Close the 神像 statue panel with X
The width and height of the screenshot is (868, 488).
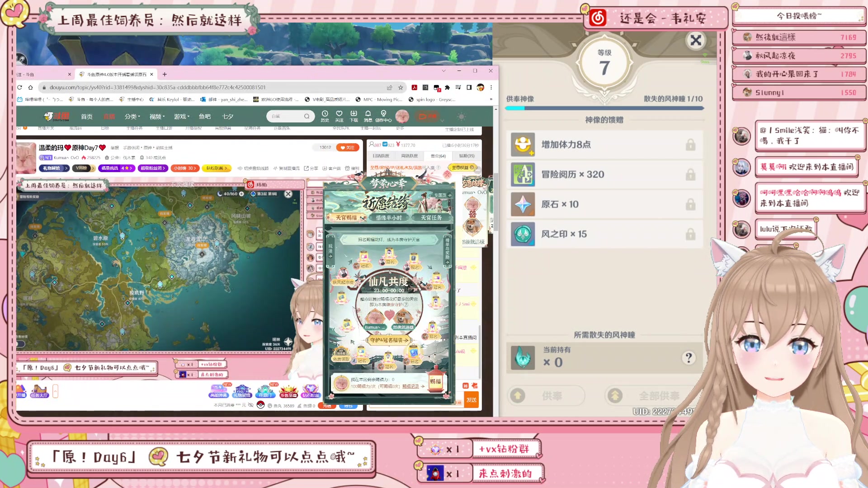[x=696, y=41]
